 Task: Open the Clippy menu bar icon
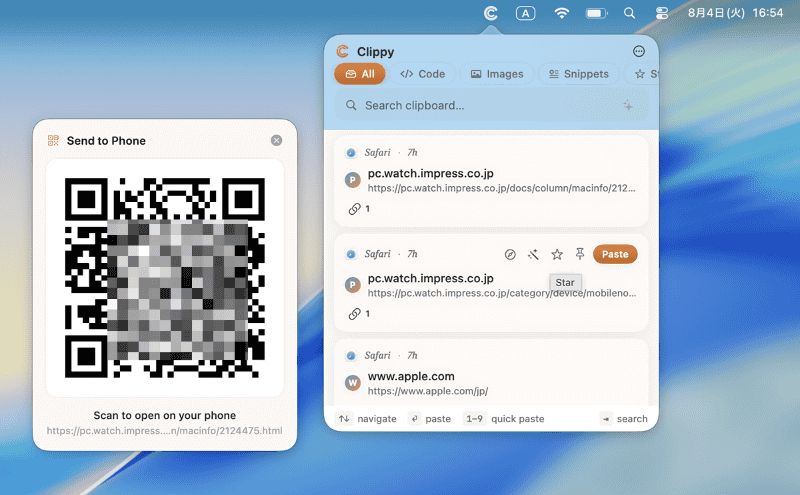pos(491,13)
